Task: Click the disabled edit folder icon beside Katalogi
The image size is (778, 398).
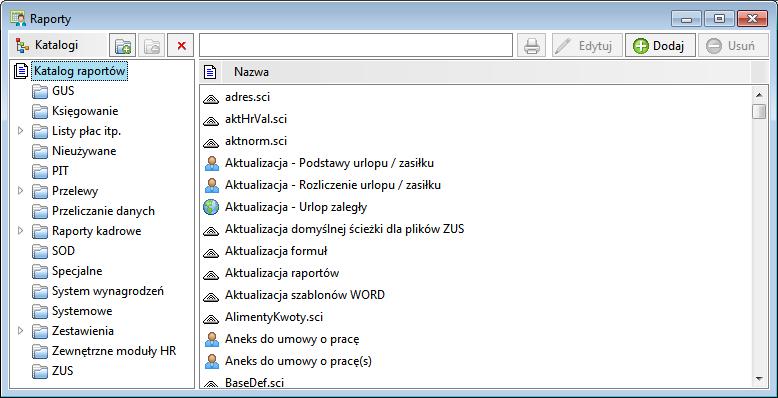Action: 152,46
